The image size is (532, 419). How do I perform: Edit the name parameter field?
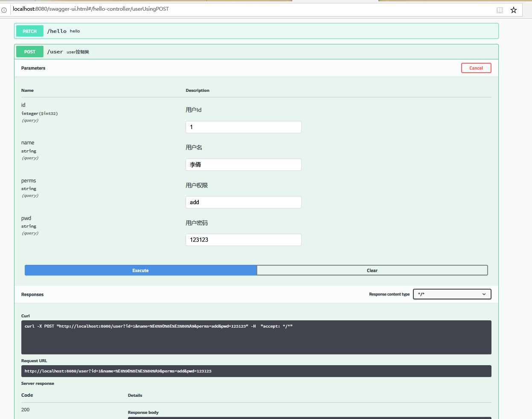coord(244,164)
